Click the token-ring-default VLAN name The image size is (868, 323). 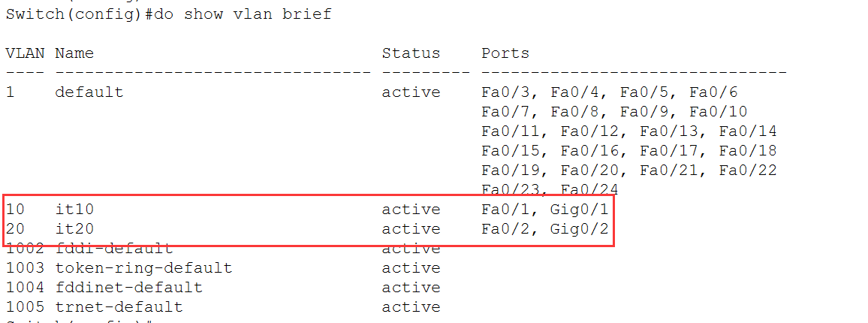pos(143,268)
